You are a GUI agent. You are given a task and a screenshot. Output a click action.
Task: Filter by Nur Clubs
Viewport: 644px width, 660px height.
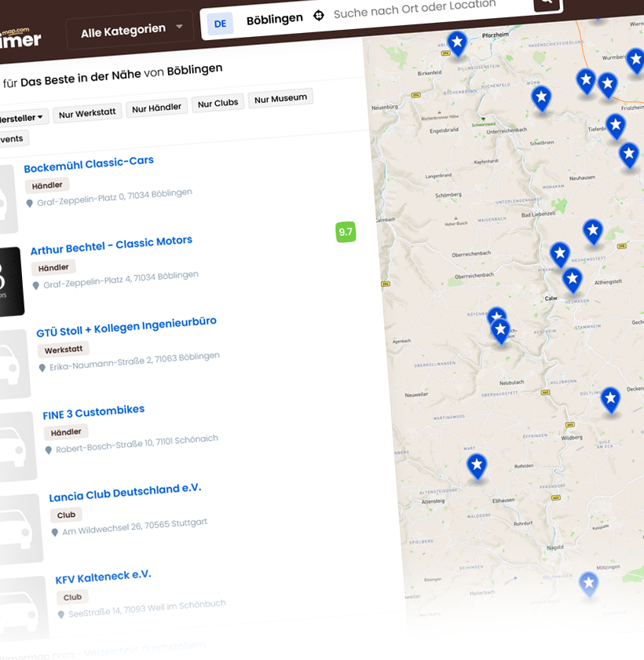(x=218, y=103)
